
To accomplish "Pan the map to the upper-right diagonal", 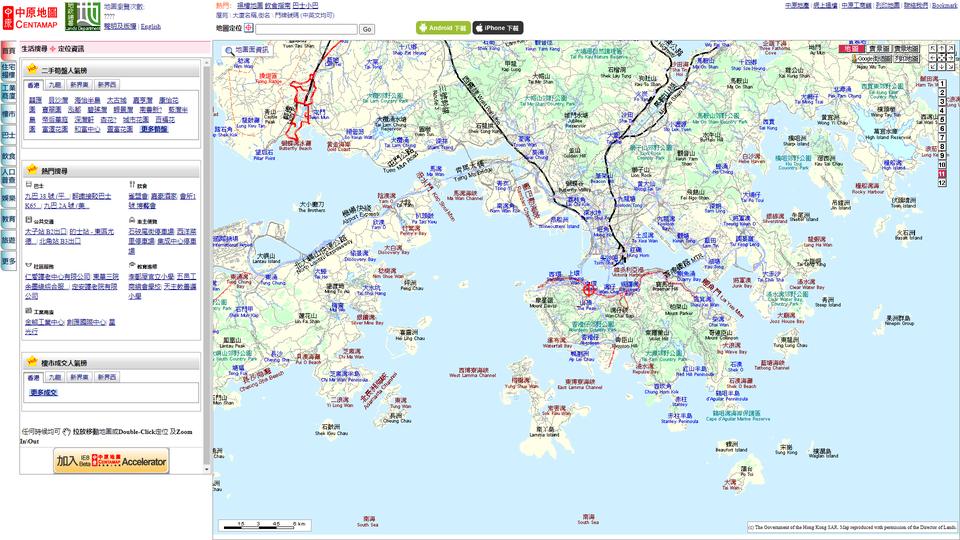I will [951, 48].
